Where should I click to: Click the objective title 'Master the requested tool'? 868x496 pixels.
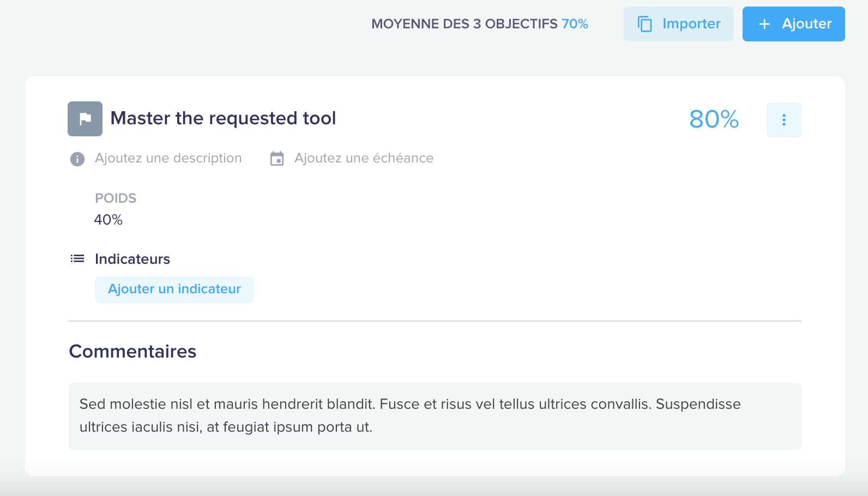(x=223, y=118)
